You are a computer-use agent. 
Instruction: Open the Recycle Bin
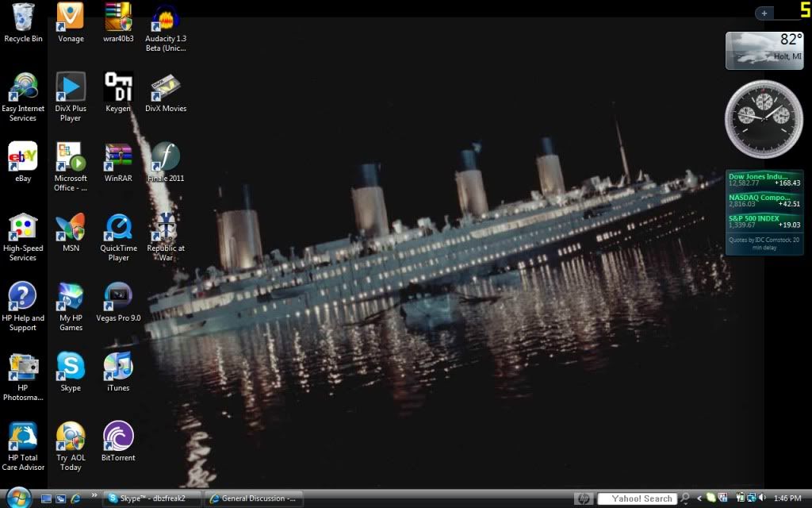23,17
